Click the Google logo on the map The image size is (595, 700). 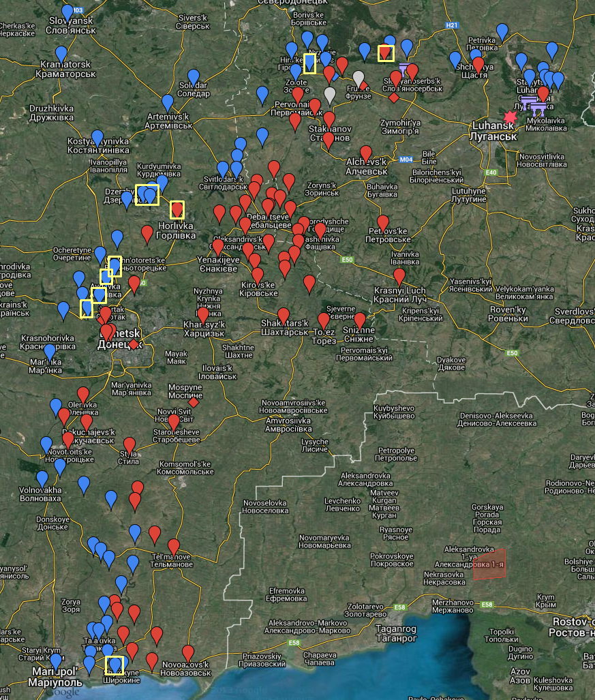63,693
